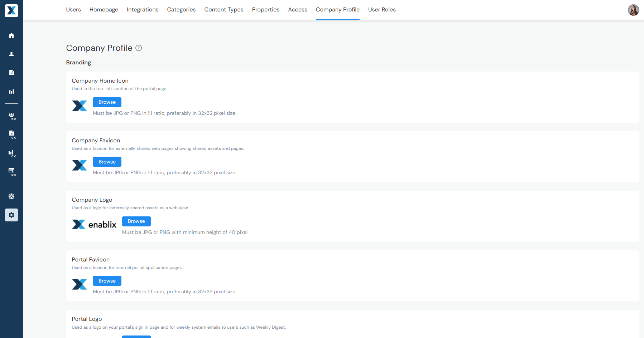Click 'Used in the top-left section' description
This screenshot has width=644, height=338.
point(120,89)
